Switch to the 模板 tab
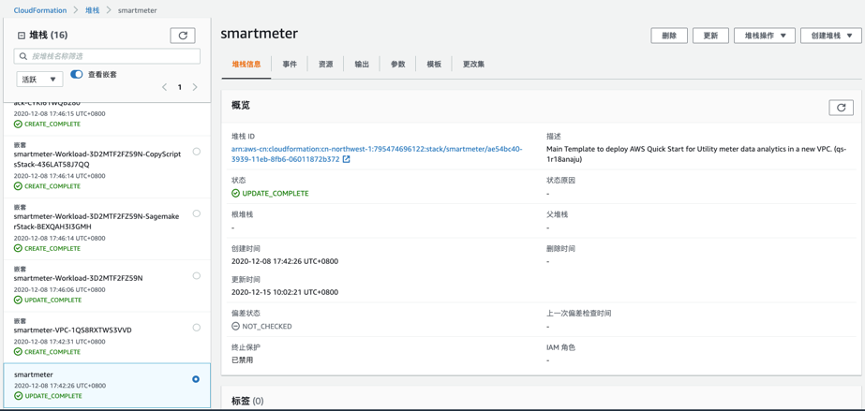Screen dimensions: 866x412 434,65
